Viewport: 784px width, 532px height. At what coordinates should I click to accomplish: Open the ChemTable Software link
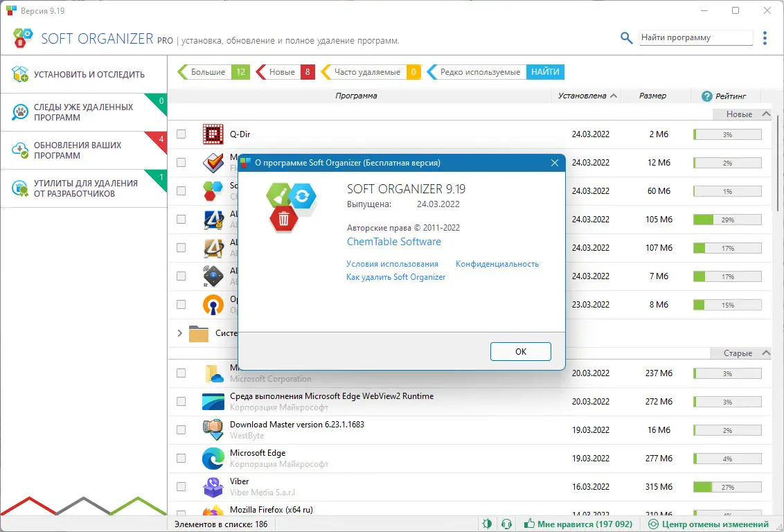[394, 242]
